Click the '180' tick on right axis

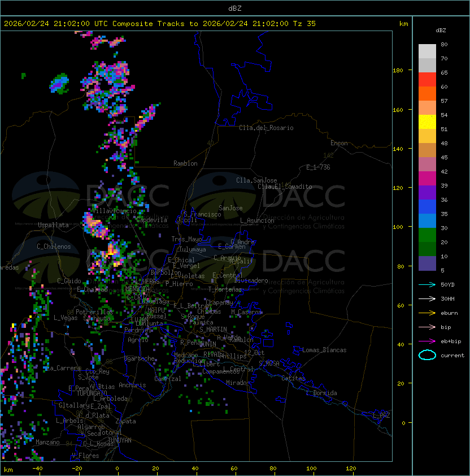tap(398, 71)
